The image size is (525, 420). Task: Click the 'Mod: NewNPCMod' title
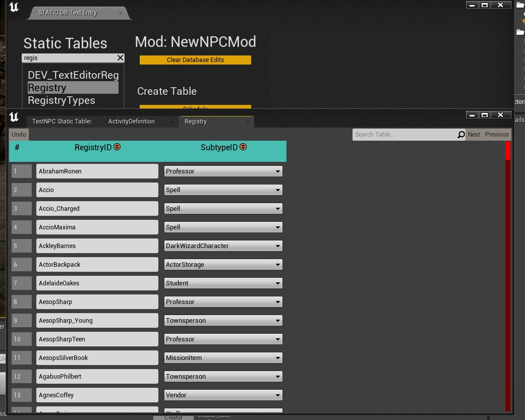click(196, 42)
